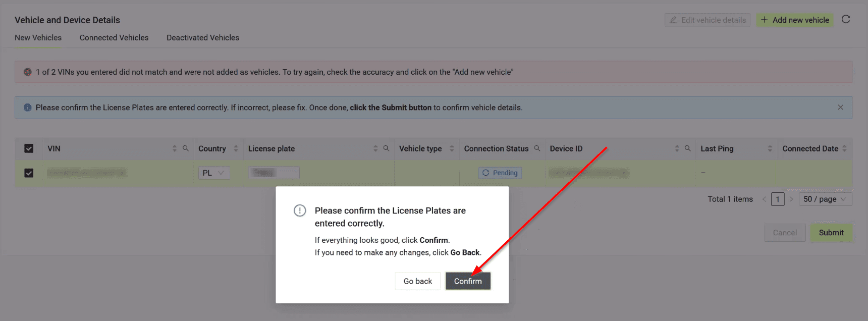Image resolution: width=868 pixels, height=321 pixels.
Task: Dismiss the blue license plate info banner
Action: tap(840, 108)
